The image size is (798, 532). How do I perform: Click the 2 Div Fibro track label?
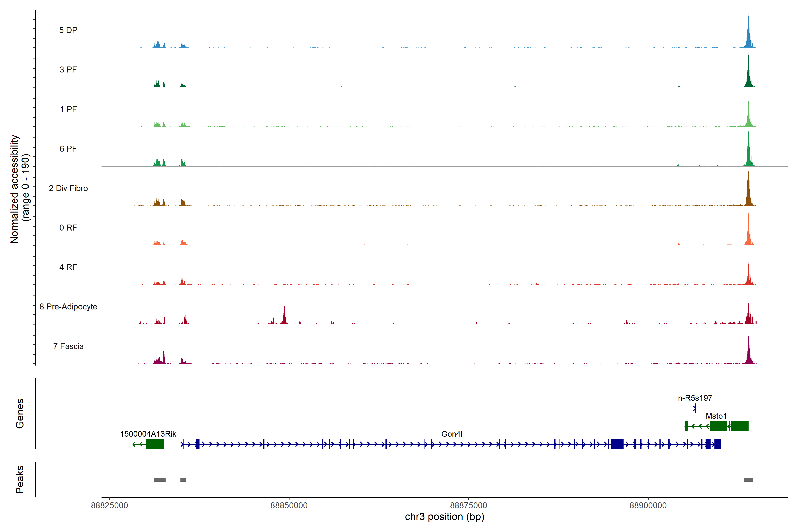[68, 188]
